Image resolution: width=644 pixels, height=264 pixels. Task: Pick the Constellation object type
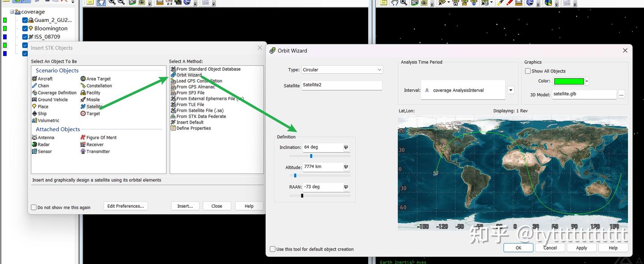tap(96, 86)
